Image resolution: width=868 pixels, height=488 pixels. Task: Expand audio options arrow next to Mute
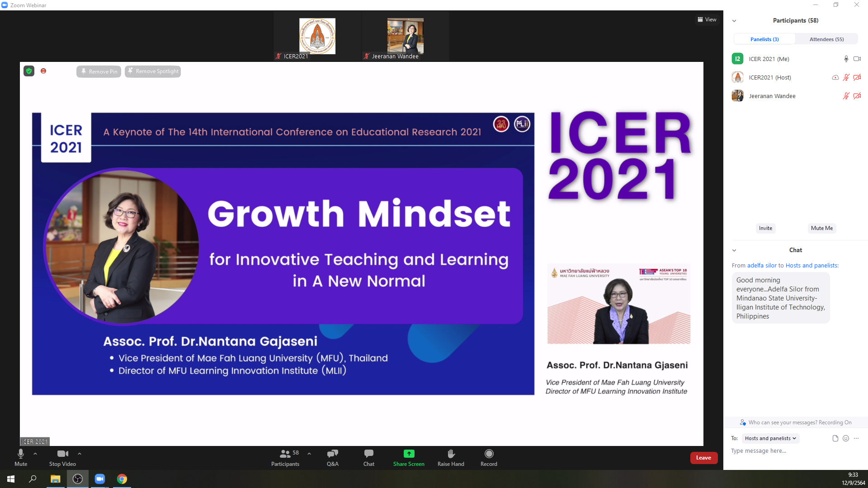click(35, 454)
